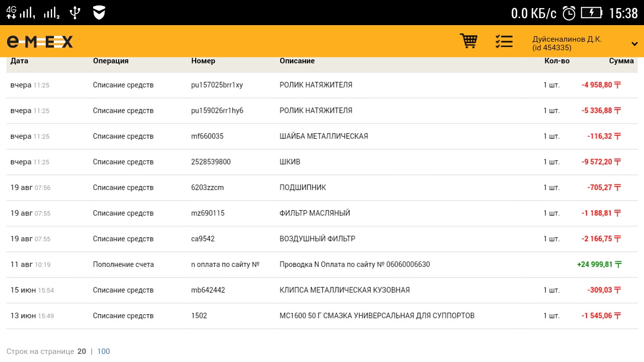Click description ФИЛЬТР МАСЛЯНЫЙ
This screenshot has height=362, width=644.
[x=315, y=213]
